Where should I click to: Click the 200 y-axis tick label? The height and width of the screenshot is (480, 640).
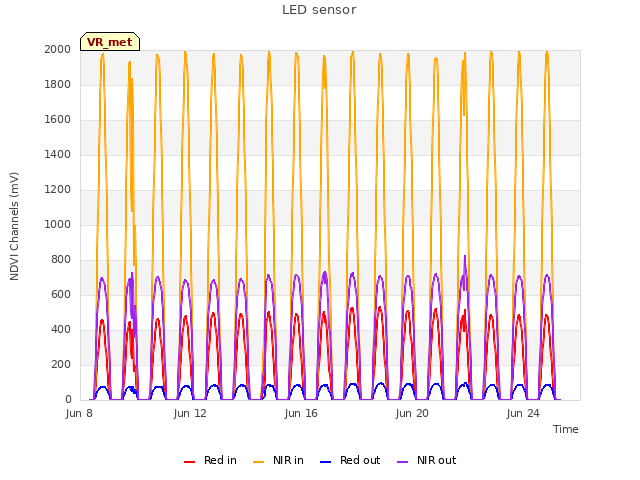pyautogui.click(x=61, y=365)
